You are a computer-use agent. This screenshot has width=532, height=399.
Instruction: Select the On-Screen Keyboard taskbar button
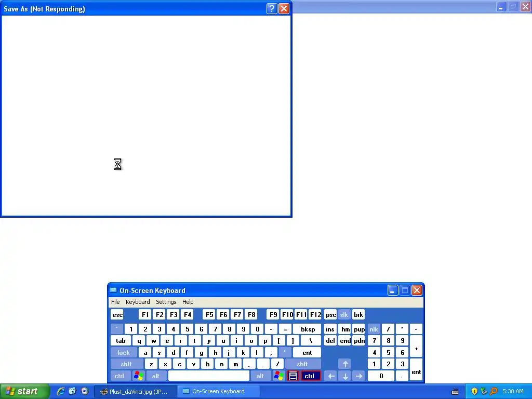pos(219,392)
